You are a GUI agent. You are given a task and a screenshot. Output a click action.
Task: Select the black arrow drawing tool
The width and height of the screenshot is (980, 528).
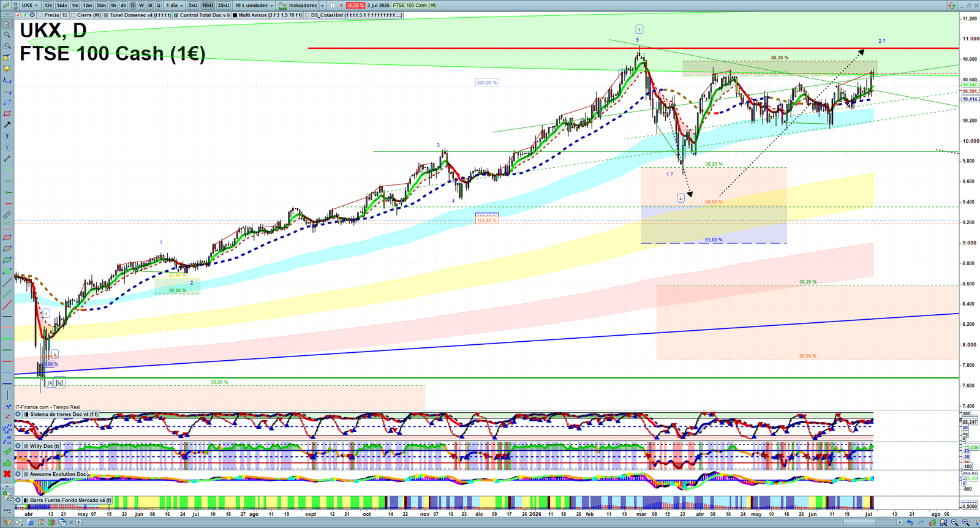7,124
